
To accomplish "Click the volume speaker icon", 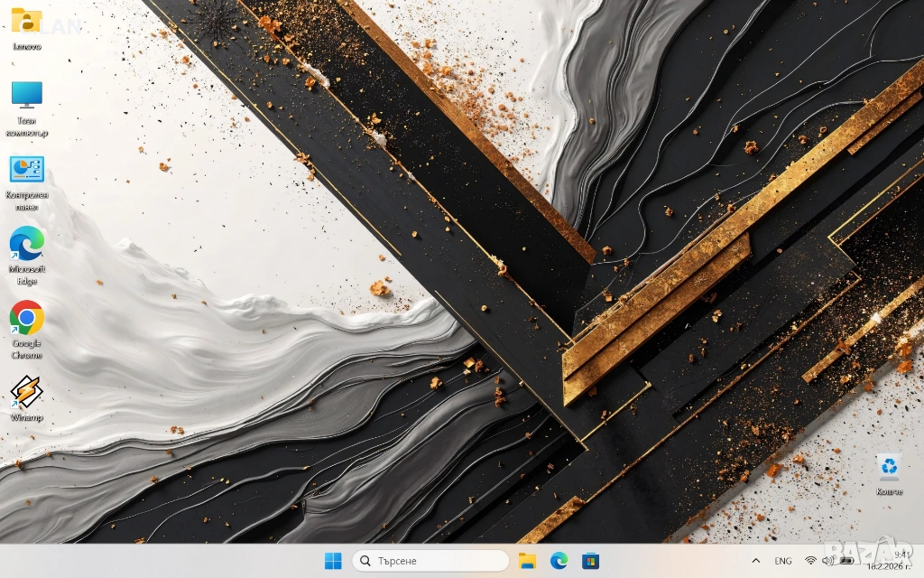I will [x=827, y=561].
